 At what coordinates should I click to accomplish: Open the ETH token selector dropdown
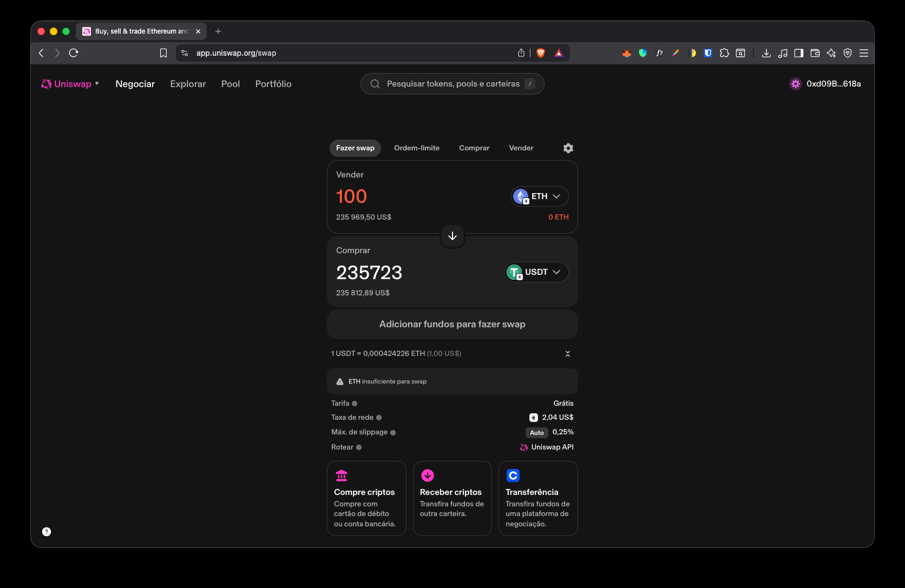click(x=540, y=196)
